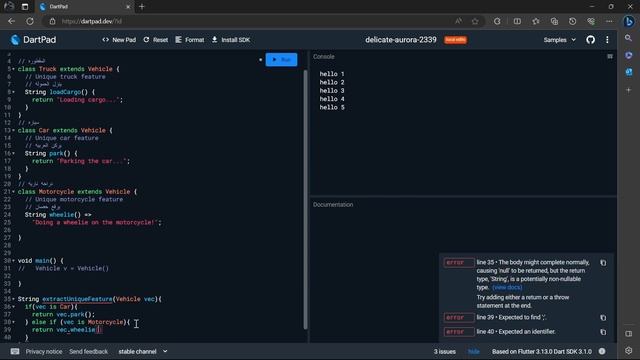The image size is (640, 360).
Task: Open the Samples dropdown
Action: 559,40
